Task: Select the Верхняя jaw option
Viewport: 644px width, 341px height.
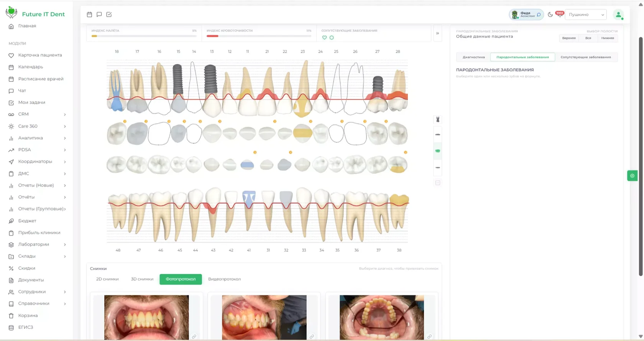Action: tap(569, 38)
